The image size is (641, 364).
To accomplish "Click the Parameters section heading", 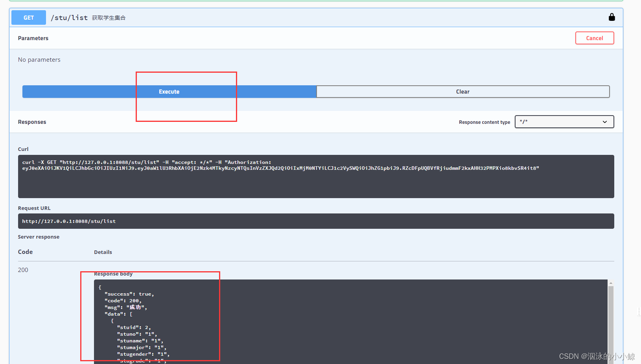I will (x=33, y=38).
